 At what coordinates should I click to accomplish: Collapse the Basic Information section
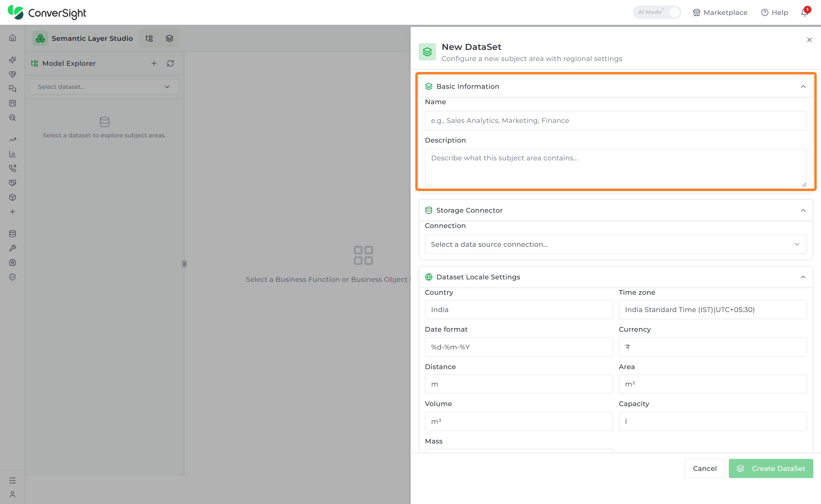[x=803, y=87]
